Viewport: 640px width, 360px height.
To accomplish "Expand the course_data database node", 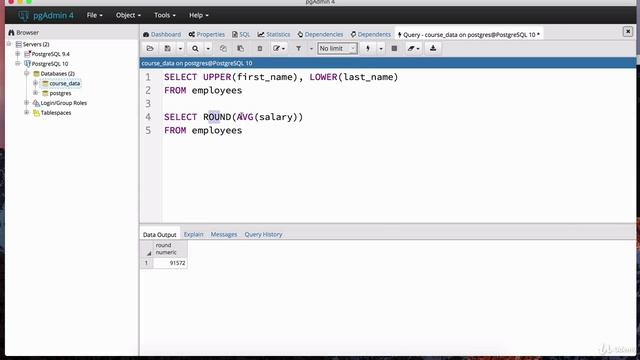I will coord(36,83).
